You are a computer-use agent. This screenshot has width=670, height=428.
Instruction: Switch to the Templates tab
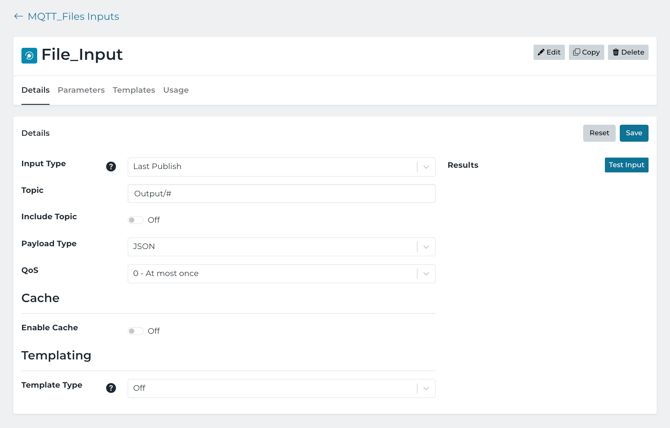pos(134,90)
